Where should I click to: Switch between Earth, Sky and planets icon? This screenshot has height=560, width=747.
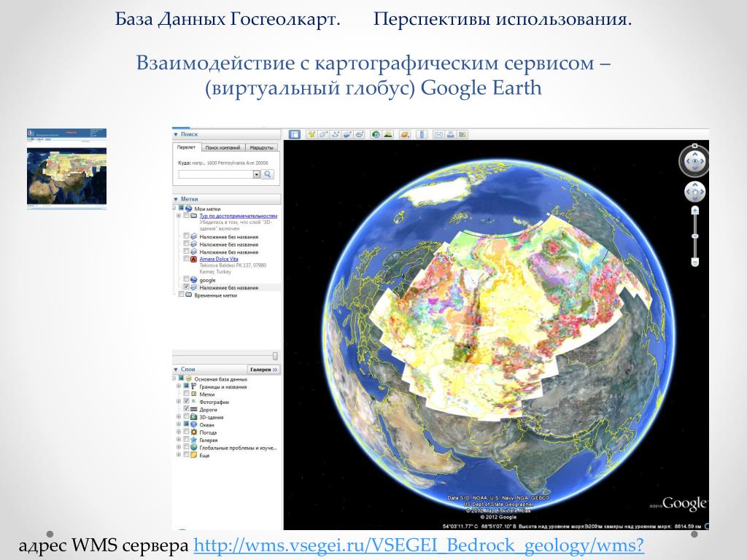point(404,135)
